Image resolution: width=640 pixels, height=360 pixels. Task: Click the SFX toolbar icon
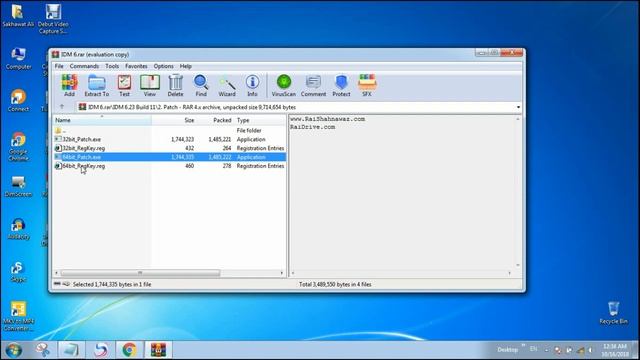[367, 86]
